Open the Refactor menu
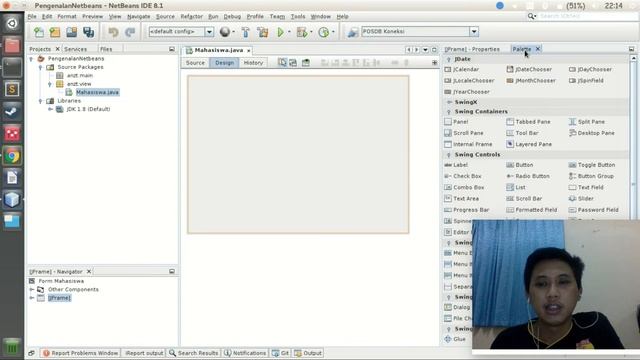Screen dimensions: 640x360 pyautogui.click(x=191, y=16)
